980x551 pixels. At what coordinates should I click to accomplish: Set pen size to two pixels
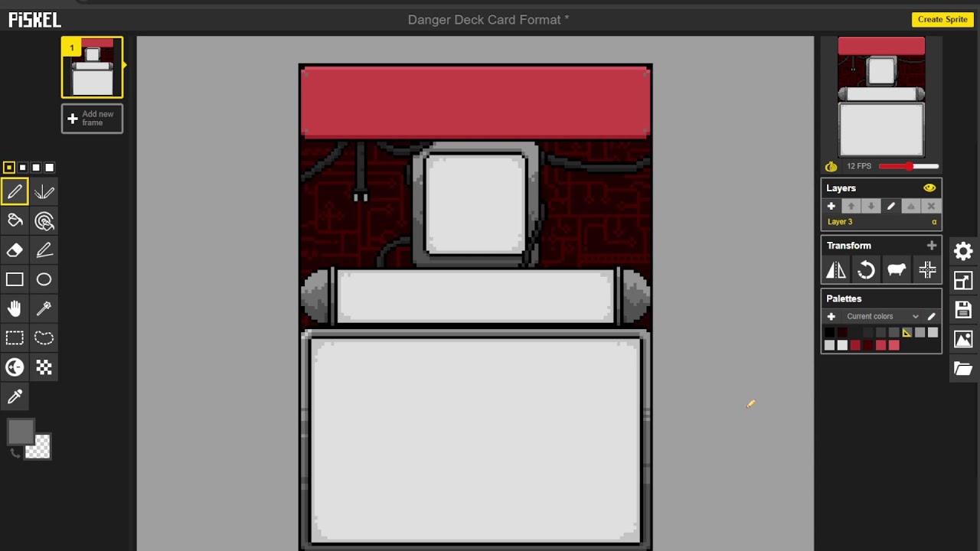click(23, 167)
